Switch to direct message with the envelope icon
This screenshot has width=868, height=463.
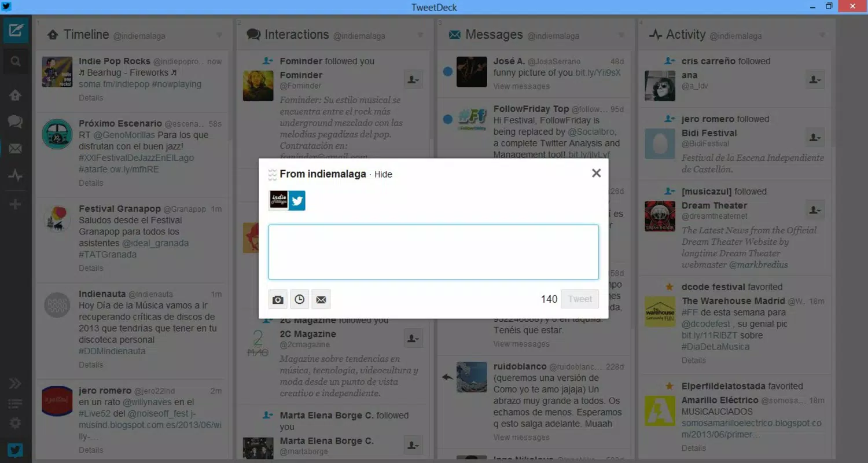coord(321,299)
